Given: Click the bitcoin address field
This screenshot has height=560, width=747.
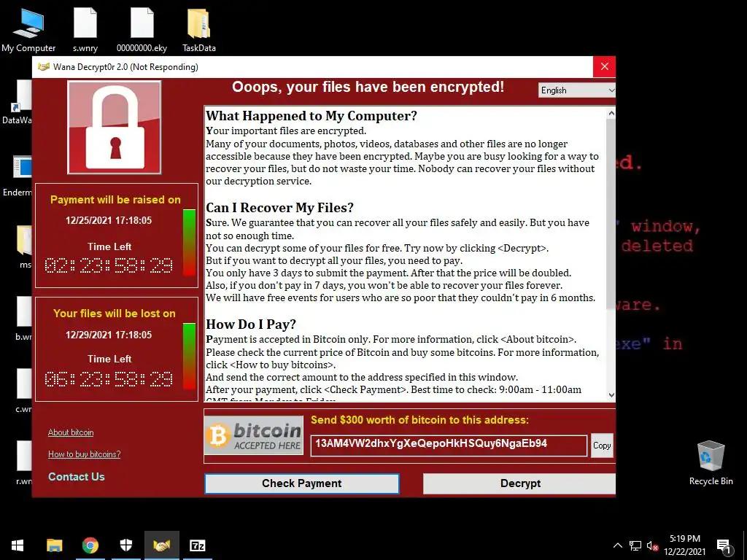Looking at the screenshot, I should click(x=449, y=446).
